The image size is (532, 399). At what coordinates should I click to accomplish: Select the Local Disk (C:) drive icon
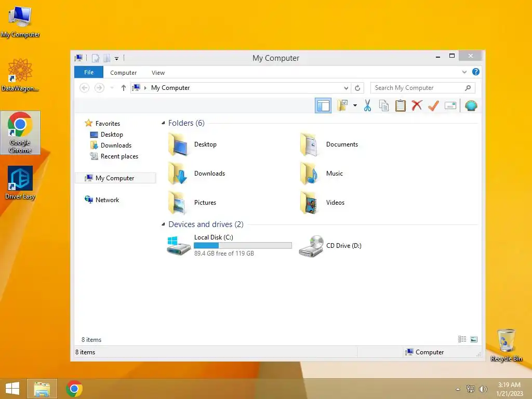179,245
